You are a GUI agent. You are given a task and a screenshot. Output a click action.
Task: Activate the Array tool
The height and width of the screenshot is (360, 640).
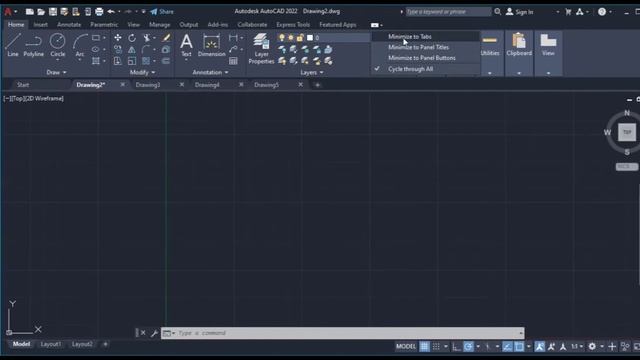pyautogui.click(x=146, y=61)
